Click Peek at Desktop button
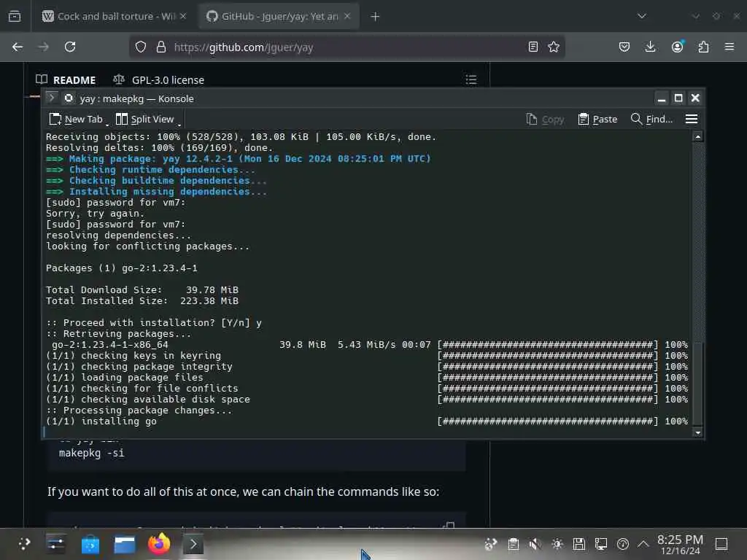Viewport: 747px width, 560px height. [721, 544]
